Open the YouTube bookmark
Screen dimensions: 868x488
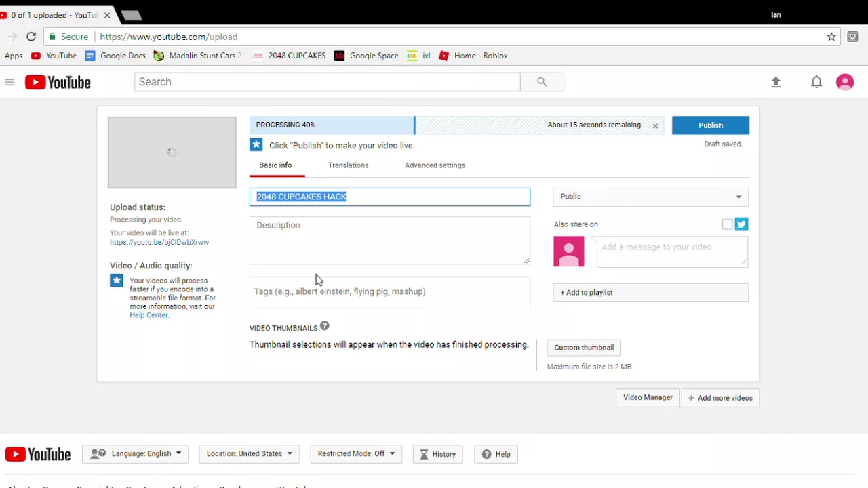[54, 56]
